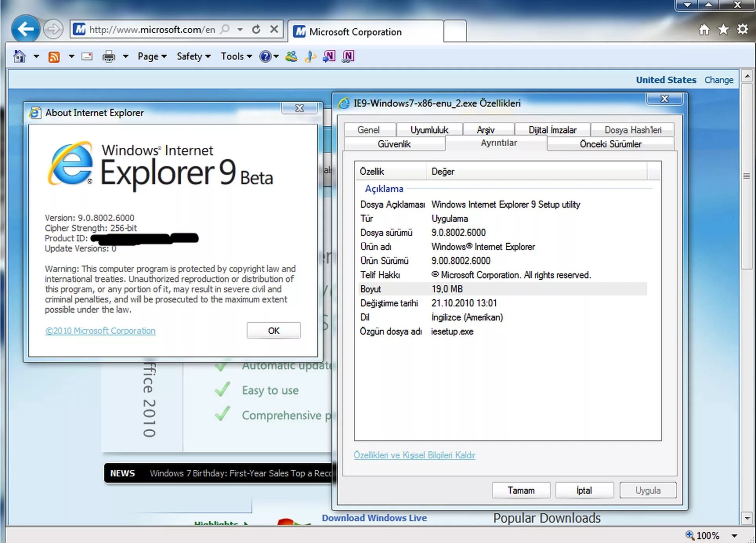Viewport: 756px width, 543px height.
Task: Click Özellikleri ve Kişisel Bilgileri Kaldır link
Action: 414,455
